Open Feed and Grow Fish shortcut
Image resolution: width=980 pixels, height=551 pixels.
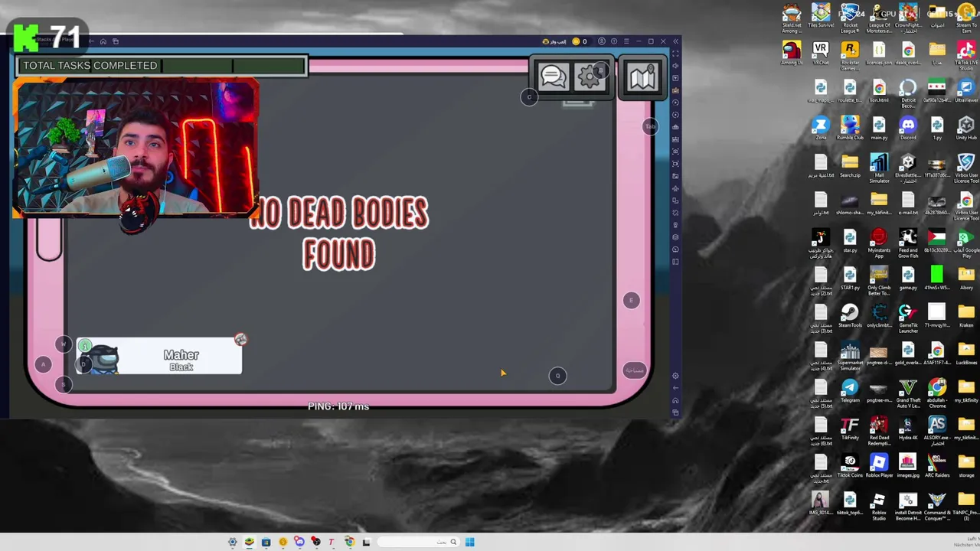(x=908, y=243)
